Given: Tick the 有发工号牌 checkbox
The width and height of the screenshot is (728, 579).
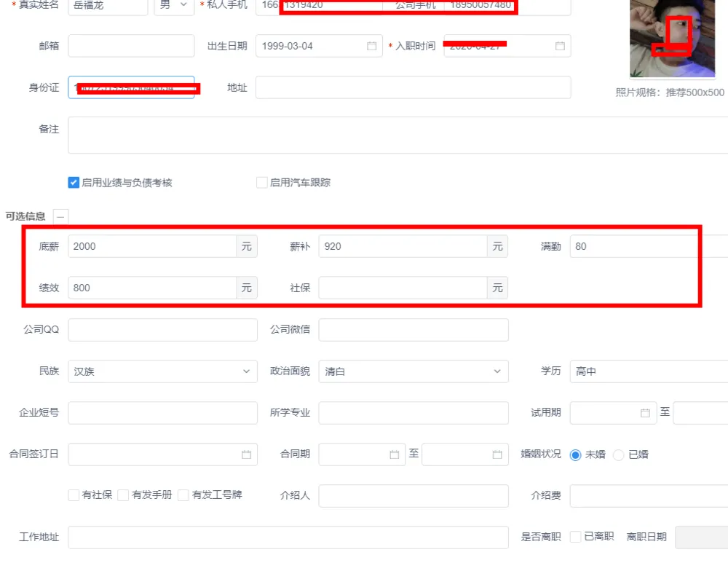Looking at the screenshot, I should tap(183, 495).
